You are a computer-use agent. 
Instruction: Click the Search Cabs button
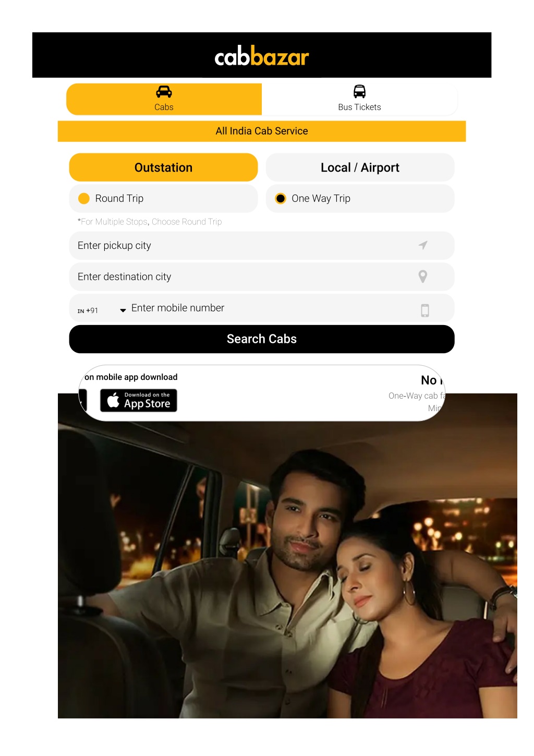pyautogui.click(x=262, y=339)
